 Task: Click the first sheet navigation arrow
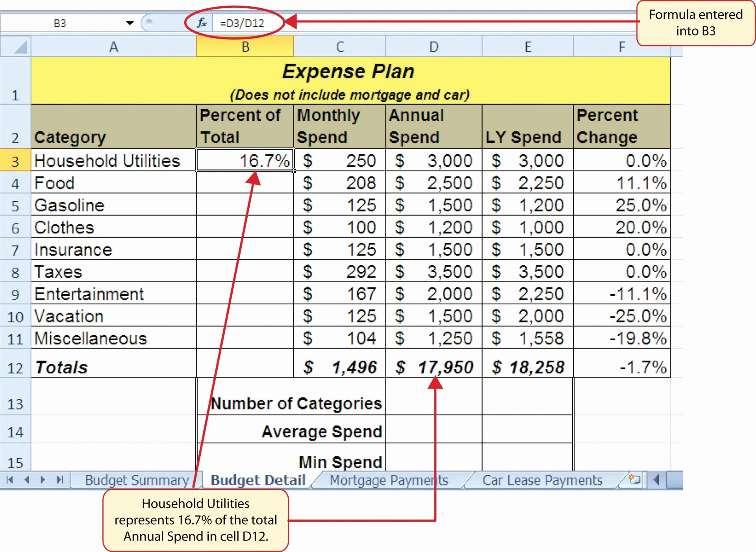click(x=10, y=480)
